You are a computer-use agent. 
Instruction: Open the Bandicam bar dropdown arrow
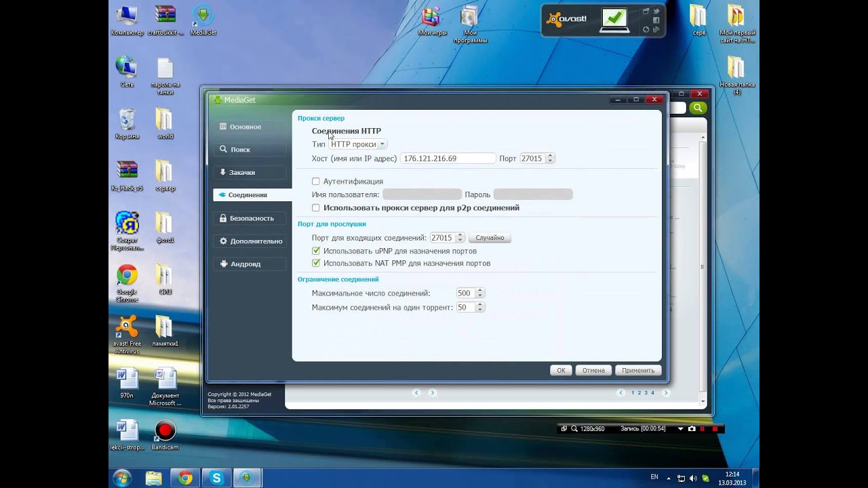point(681,429)
